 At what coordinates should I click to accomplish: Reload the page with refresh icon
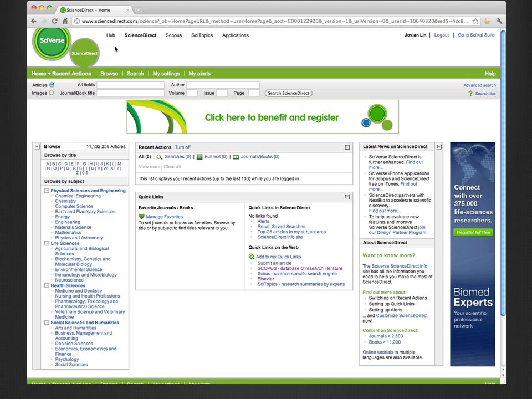55,21
